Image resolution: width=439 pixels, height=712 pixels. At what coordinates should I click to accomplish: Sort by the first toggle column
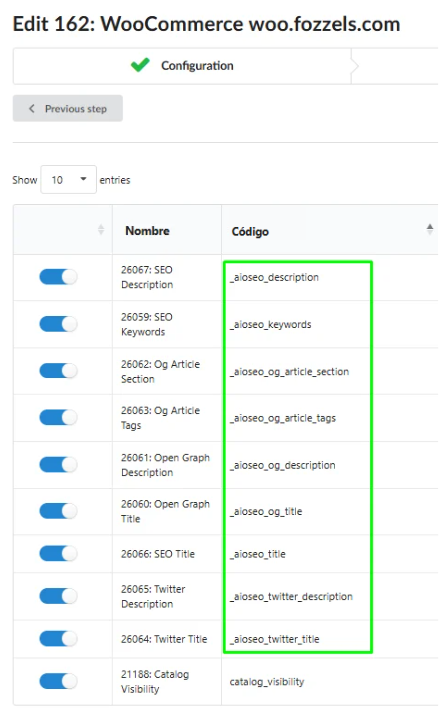click(x=101, y=230)
